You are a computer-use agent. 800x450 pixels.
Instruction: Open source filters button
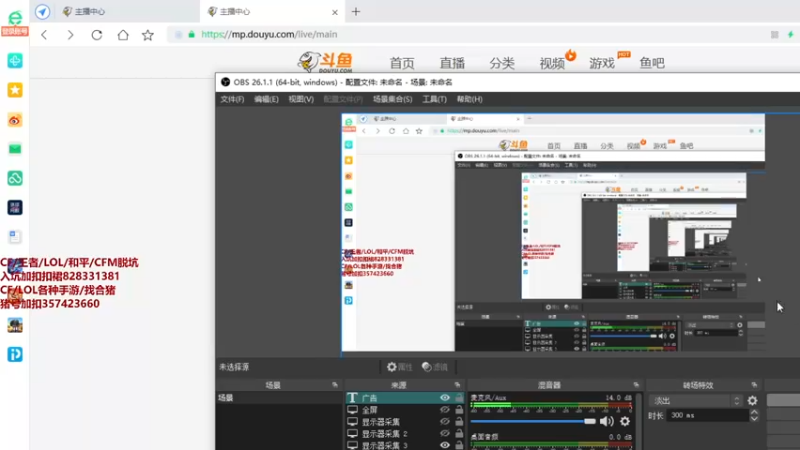click(x=435, y=367)
